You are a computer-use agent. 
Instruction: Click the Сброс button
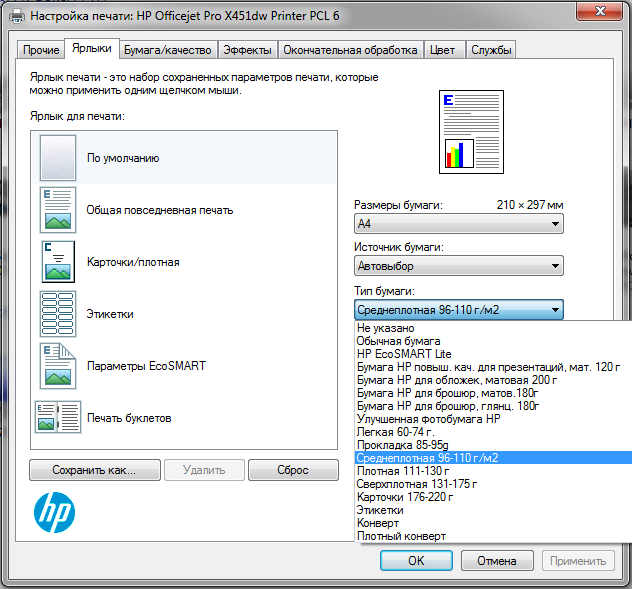click(293, 470)
